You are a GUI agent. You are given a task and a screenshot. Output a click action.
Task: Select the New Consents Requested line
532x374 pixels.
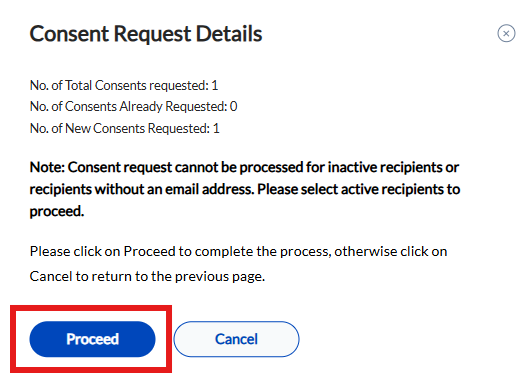tap(125, 128)
